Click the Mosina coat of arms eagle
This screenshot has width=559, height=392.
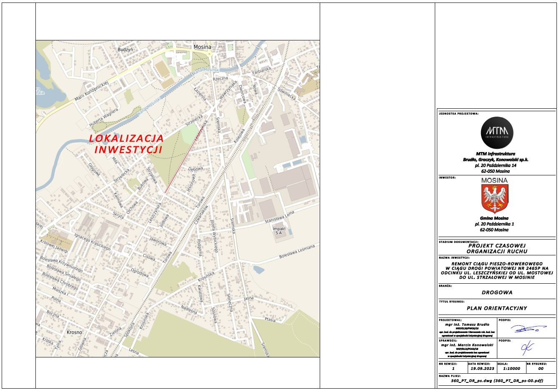tap(495, 199)
